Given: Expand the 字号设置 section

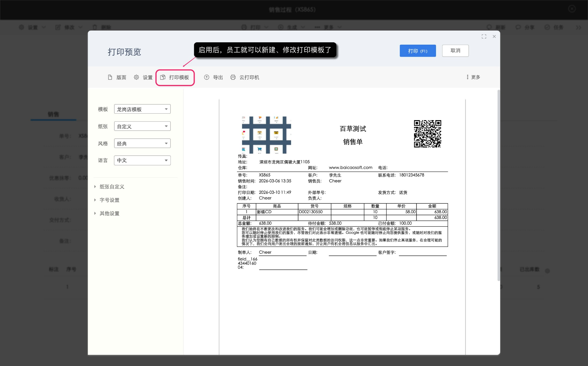Looking at the screenshot, I should coord(109,200).
